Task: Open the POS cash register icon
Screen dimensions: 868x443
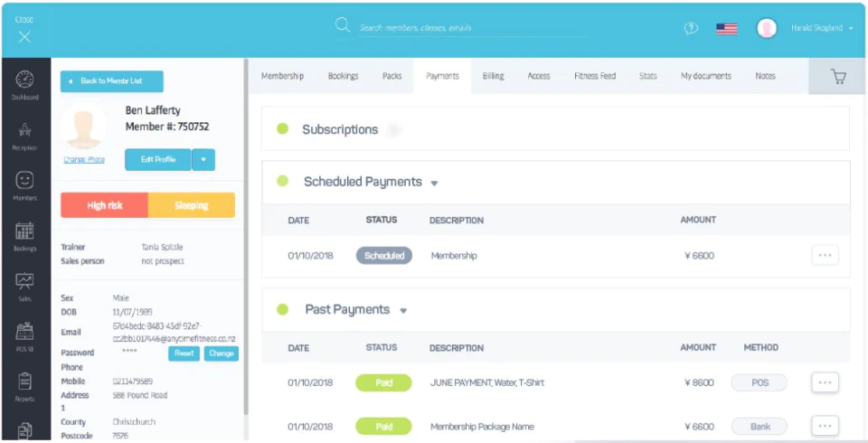Action: click(25, 331)
